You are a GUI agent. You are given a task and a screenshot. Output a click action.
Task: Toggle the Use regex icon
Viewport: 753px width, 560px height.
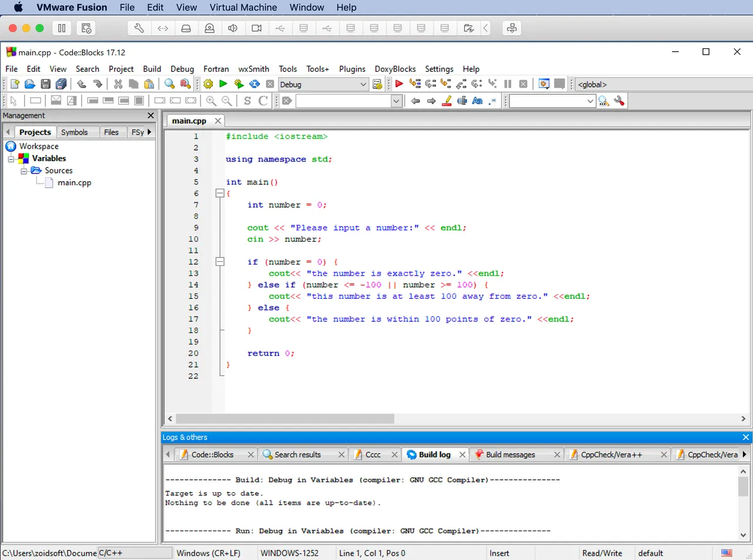click(x=492, y=101)
